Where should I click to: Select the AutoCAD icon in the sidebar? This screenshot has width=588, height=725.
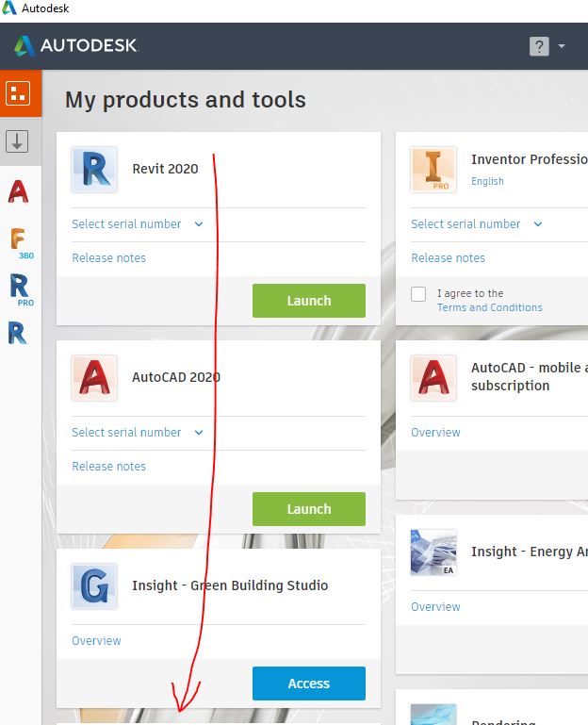19,191
